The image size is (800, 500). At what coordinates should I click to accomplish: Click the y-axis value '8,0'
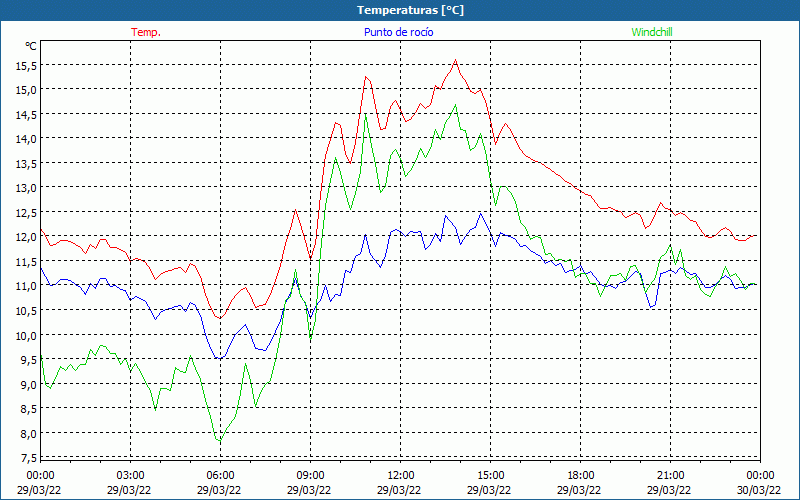[29, 433]
